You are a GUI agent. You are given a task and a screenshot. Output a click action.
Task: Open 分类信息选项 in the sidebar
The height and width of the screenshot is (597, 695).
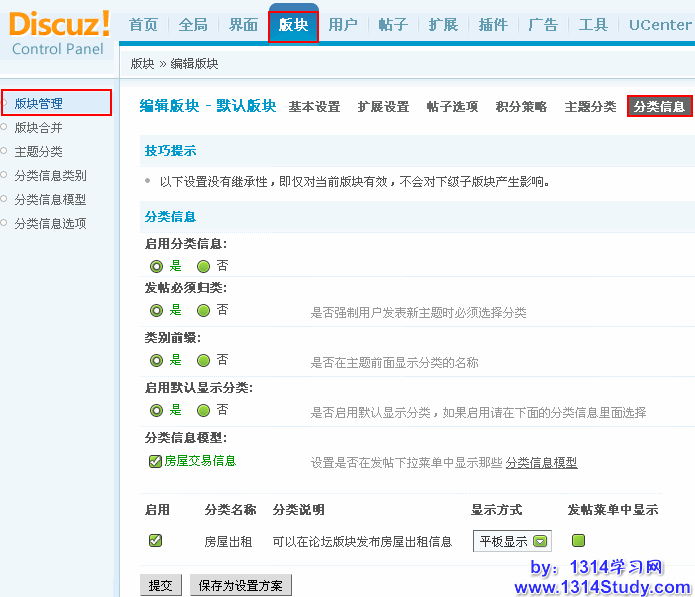pyautogui.click(x=50, y=224)
